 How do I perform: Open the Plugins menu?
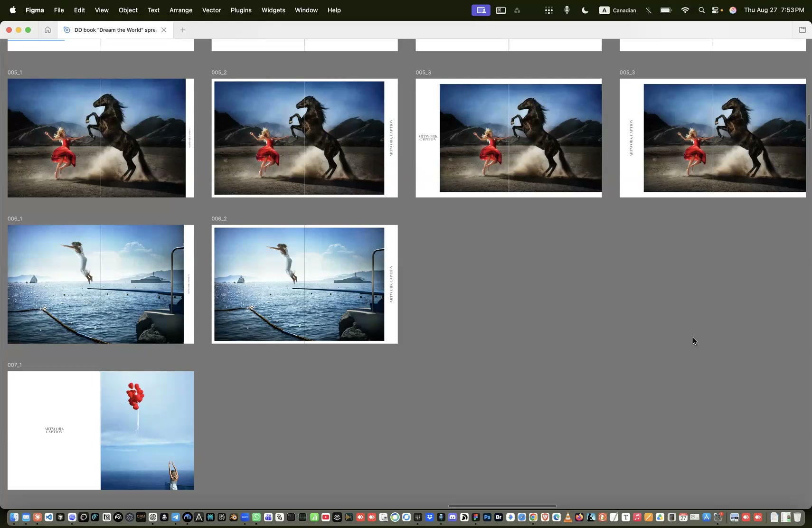tap(241, 10)
